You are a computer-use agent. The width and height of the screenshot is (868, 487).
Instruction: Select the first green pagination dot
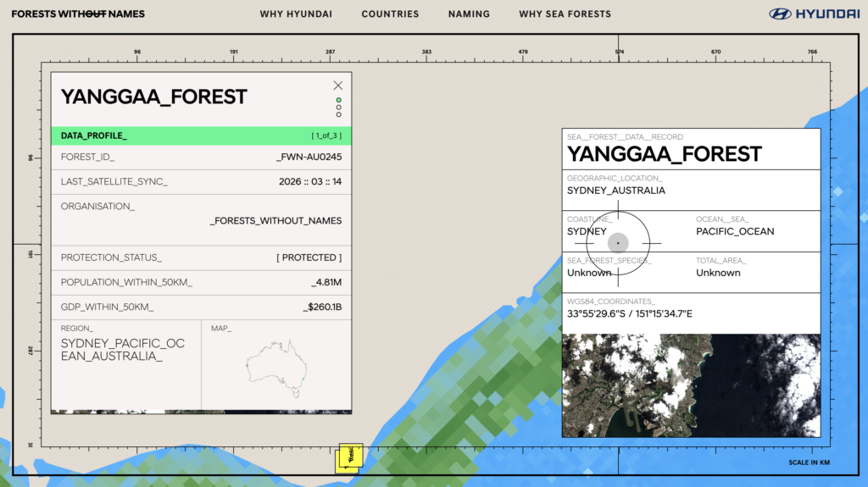pos(339,100)
